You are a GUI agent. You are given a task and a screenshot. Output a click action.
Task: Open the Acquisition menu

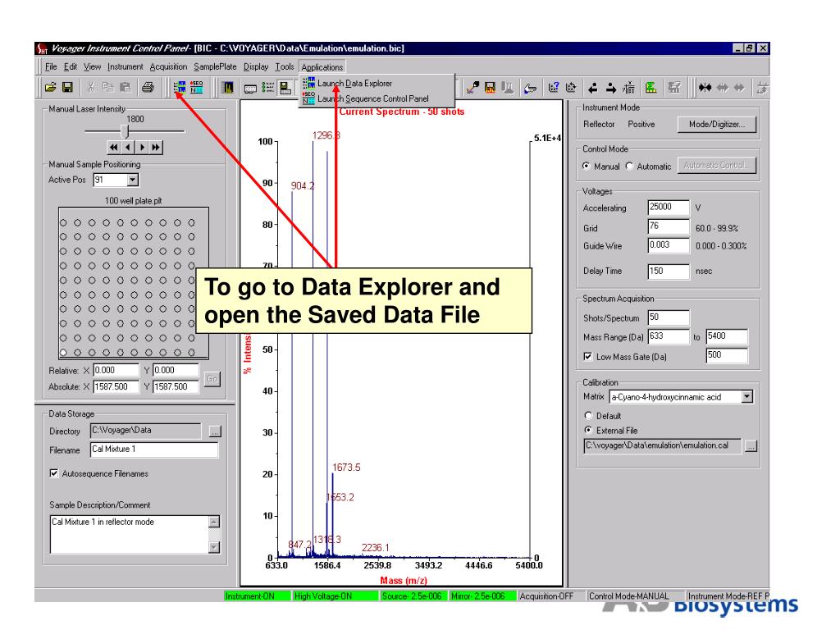pos(168,67)
